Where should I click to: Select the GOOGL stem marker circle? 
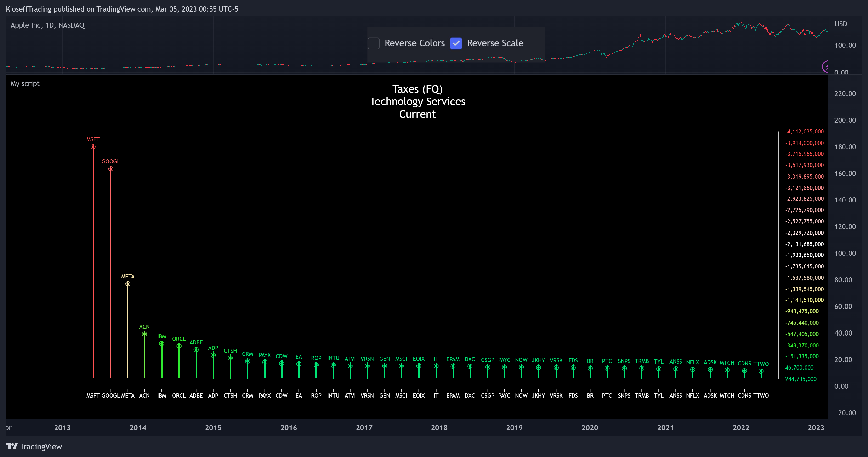tap(111, 169)
